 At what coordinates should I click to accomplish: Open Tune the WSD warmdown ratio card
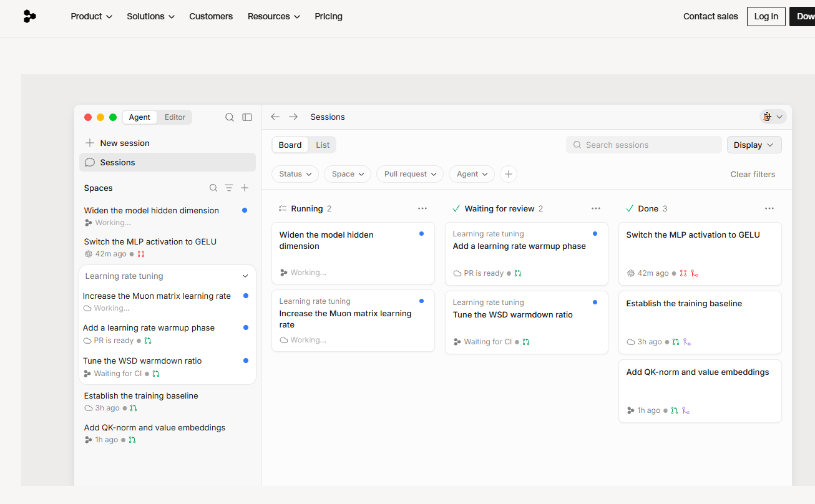(x=527, y=322)
